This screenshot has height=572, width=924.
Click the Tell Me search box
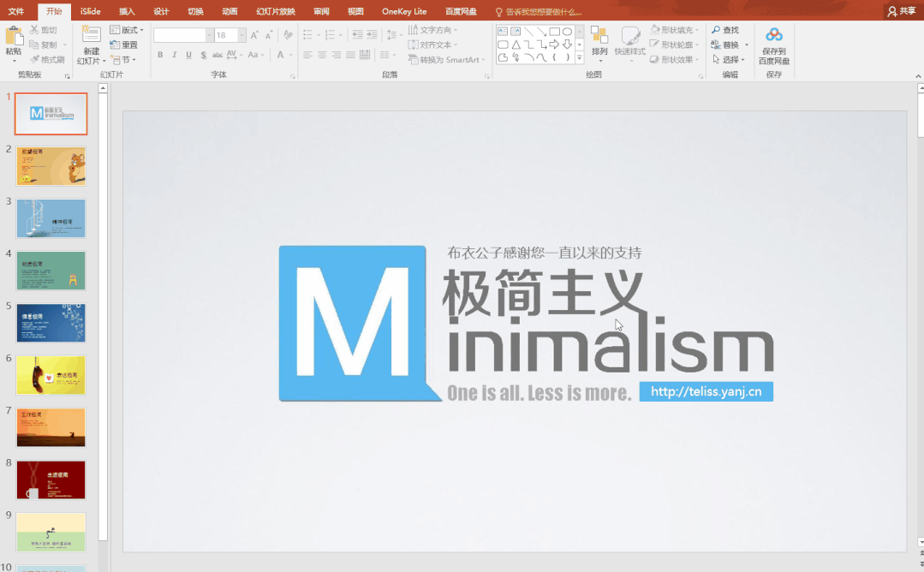click(538, 12)
